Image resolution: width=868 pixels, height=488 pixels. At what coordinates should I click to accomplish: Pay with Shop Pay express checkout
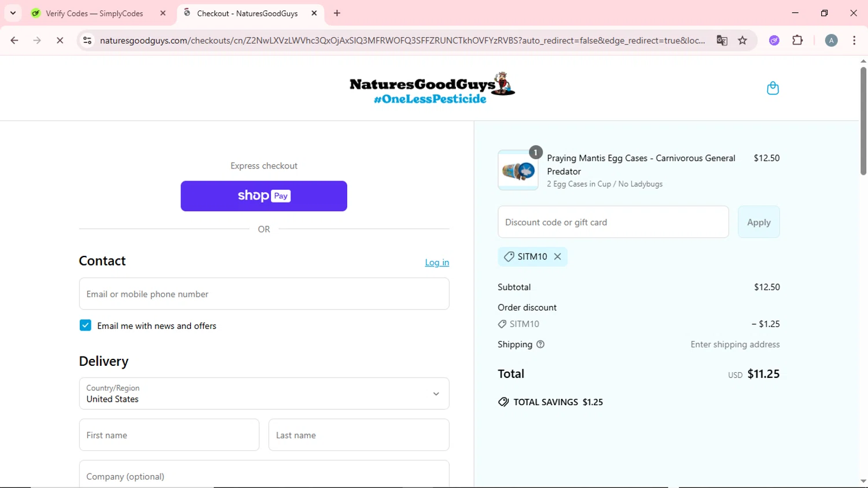pyautogui.click(x=264, y=196)
